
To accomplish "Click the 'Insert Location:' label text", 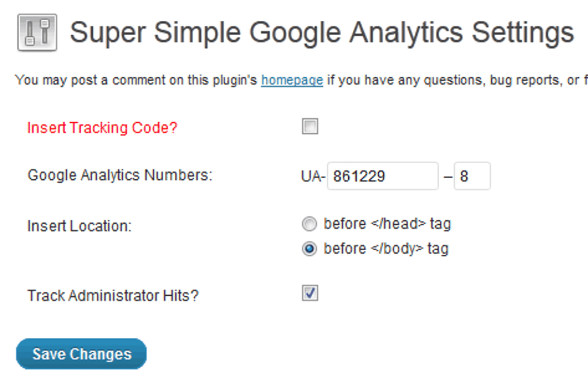I will pyautogui.click(x=79, y=226).
